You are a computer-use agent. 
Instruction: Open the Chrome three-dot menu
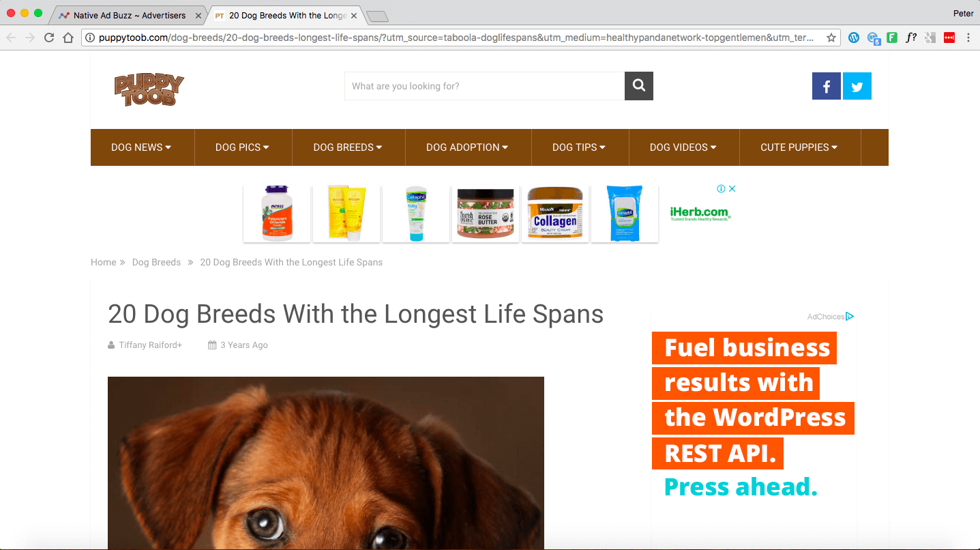(968, 38)
